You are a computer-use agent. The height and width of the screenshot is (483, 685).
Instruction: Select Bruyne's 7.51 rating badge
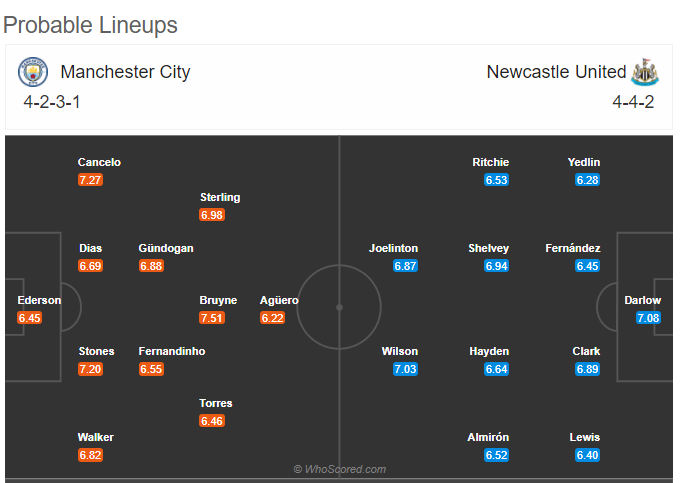coord(212,318)
